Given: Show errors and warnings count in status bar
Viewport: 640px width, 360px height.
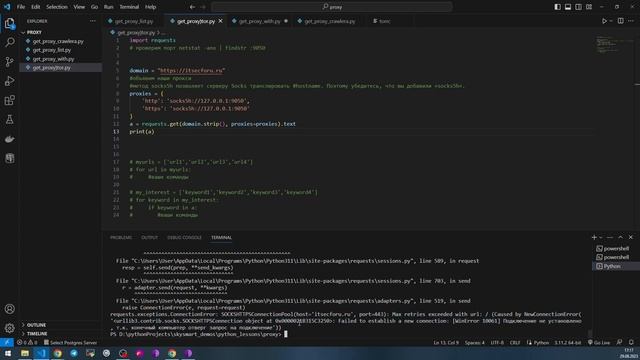Looking at the screenshot, I should 27,342.
